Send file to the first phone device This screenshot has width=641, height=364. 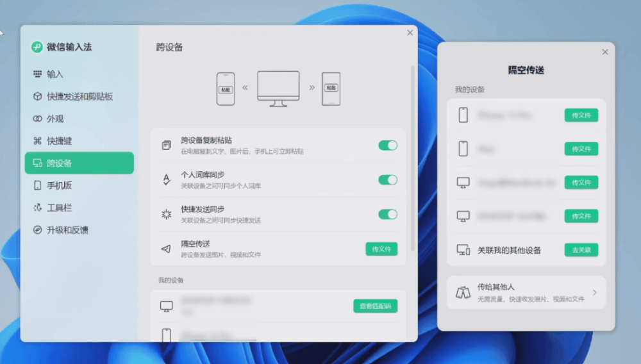[x=581, y=115]
